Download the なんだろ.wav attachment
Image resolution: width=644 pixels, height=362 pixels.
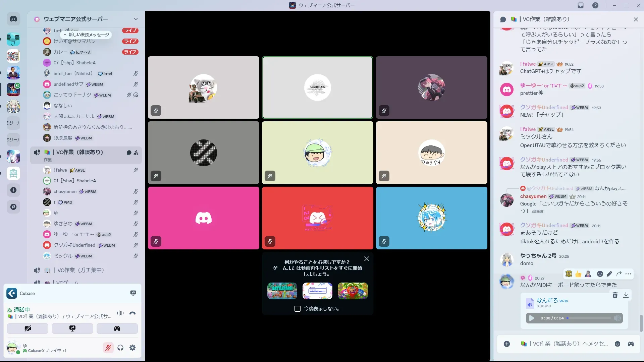point(626,295)
